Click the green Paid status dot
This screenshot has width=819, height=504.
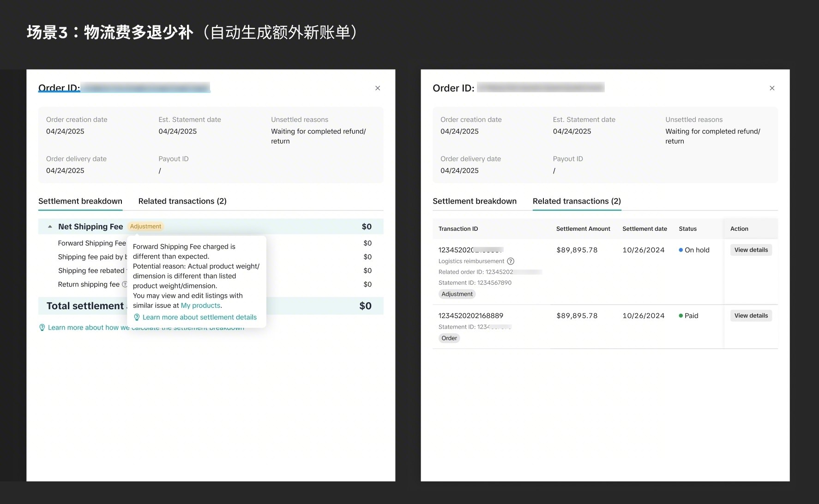(680, 316)
